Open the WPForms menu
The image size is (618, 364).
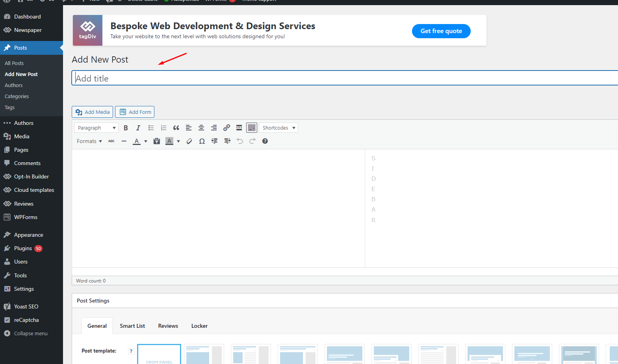(x=32, y=217)
